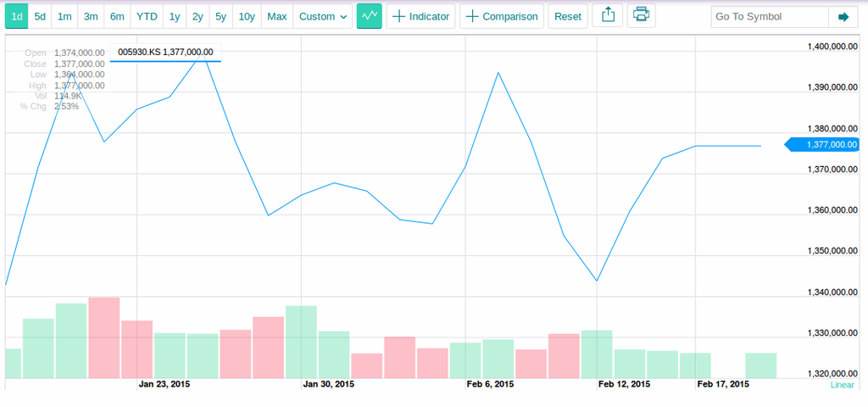Click the share chart icon
868x407 pixels.
[607, 16]
